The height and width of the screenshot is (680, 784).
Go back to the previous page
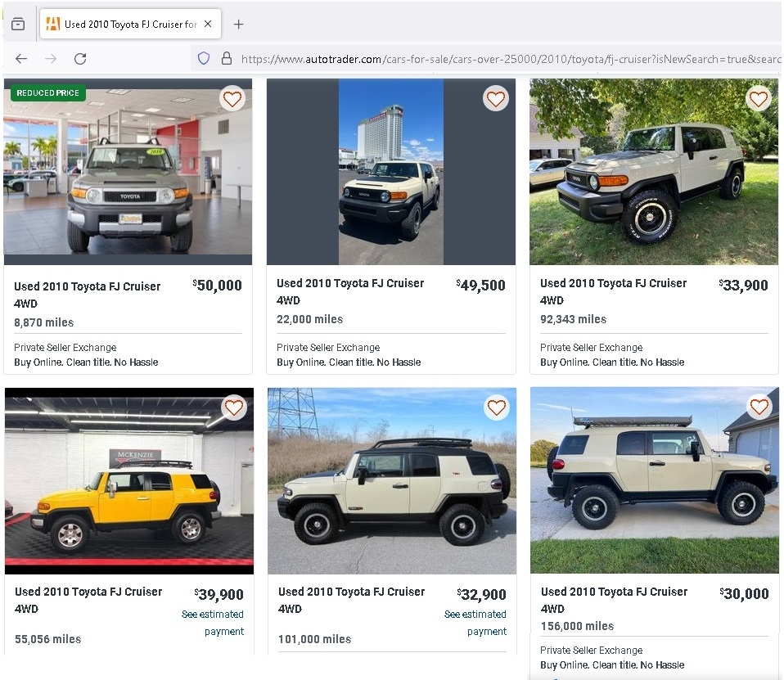(x=21, y=59)
